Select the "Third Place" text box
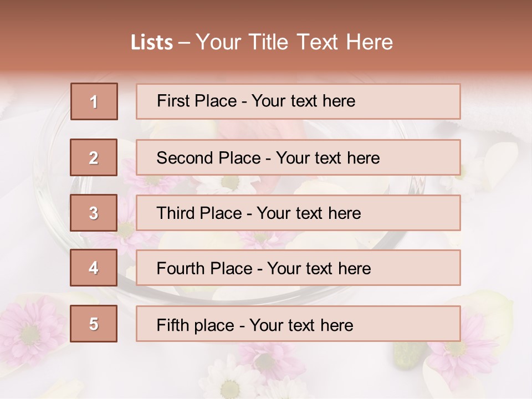 click(x=298, y=213)
